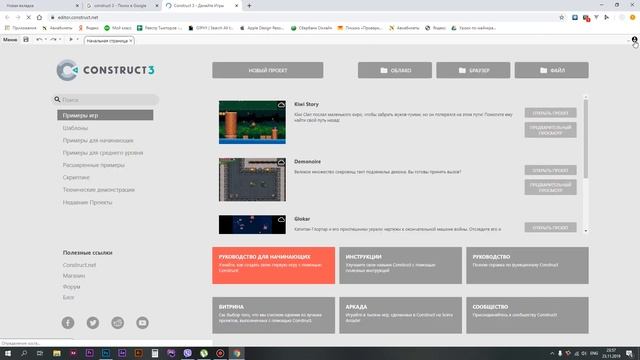Click the Construct 3 logo
Viewport: 640px width, 360px height.
click(x=106, y=70)
